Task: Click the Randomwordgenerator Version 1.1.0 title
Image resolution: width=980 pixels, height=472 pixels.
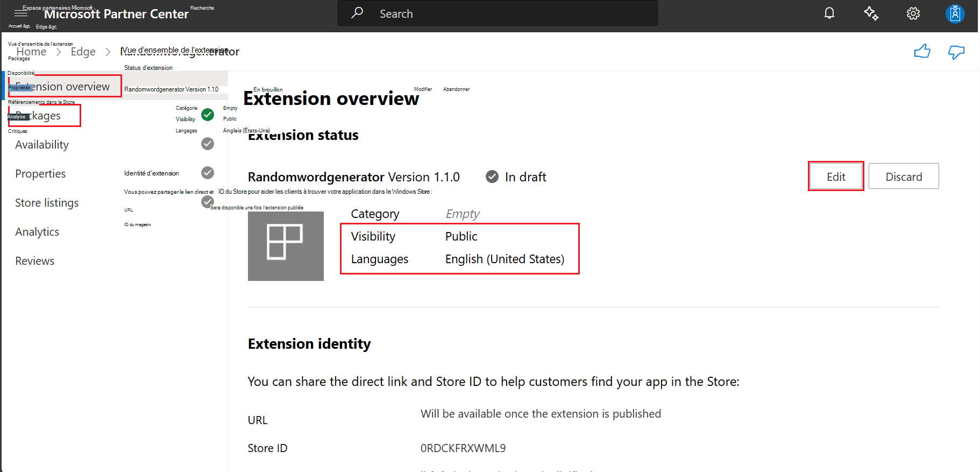Action: [353, 177]
